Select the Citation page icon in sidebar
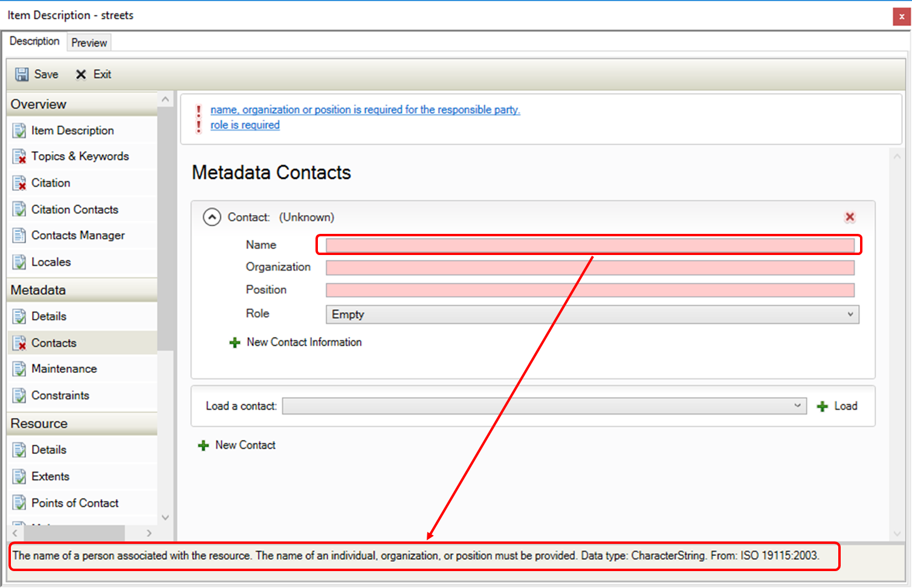Image resolution: width=912 pixels, height=588 pixels. [19, 183]
